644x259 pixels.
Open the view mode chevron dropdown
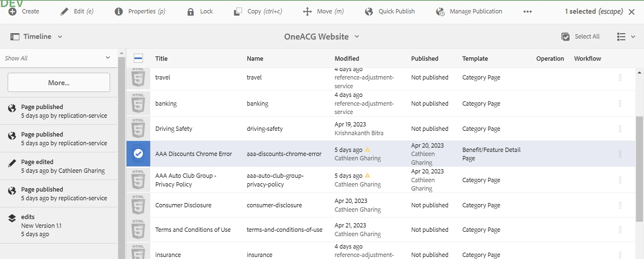(x=633, y=37)
